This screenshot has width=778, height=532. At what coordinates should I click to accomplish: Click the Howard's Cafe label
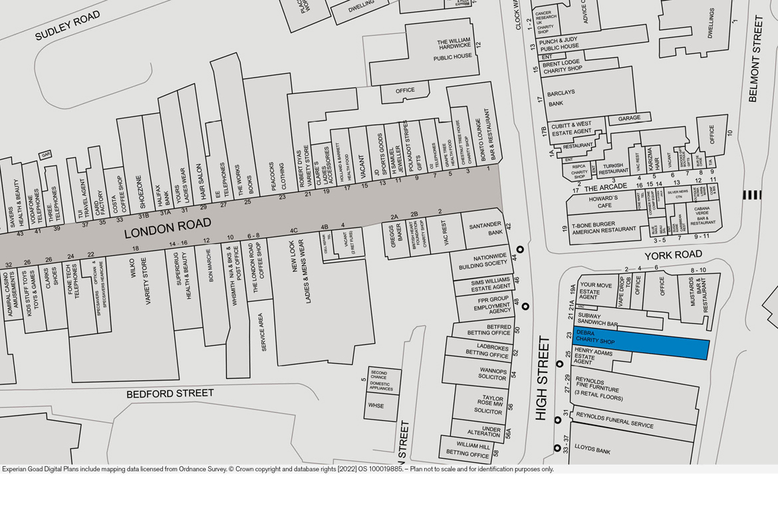(x=604, y=202)
